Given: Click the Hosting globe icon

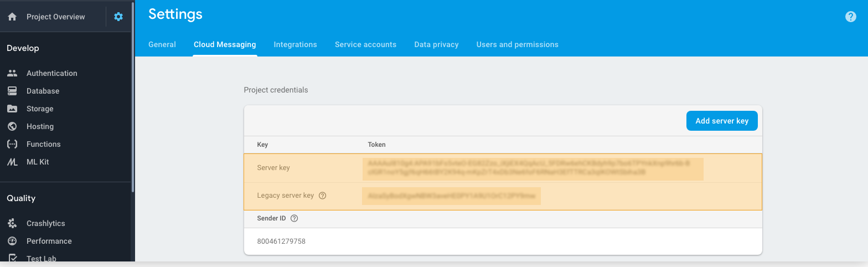Looking at the screenshot, I should point(12,126).
